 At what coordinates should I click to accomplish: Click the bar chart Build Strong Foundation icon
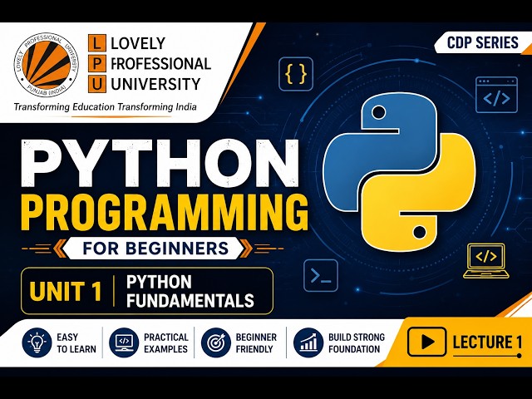308,342
